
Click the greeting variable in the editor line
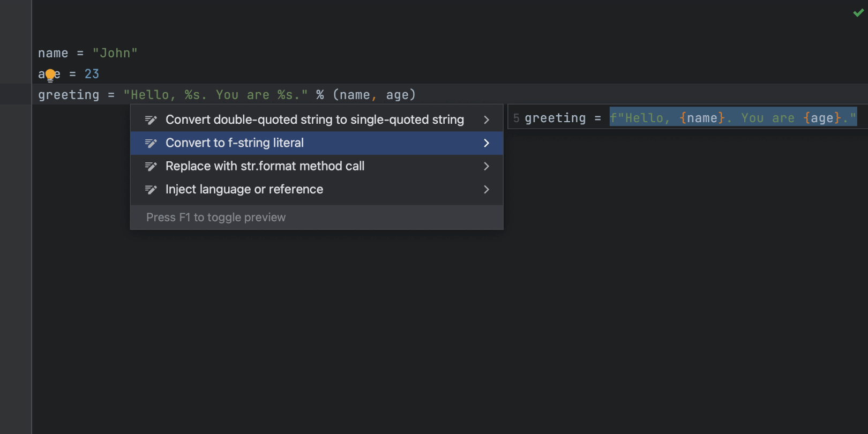69,95
